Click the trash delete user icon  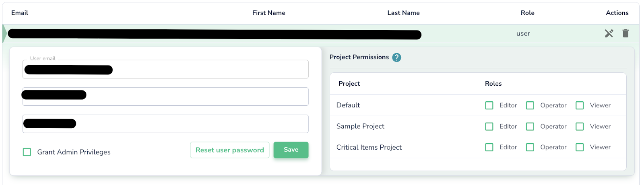[625, 33]
